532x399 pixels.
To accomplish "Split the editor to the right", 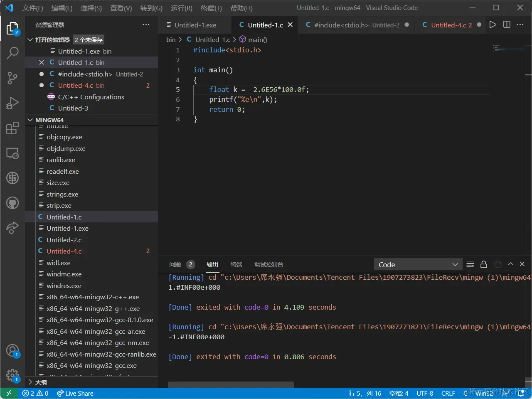I will click(507, 25).
